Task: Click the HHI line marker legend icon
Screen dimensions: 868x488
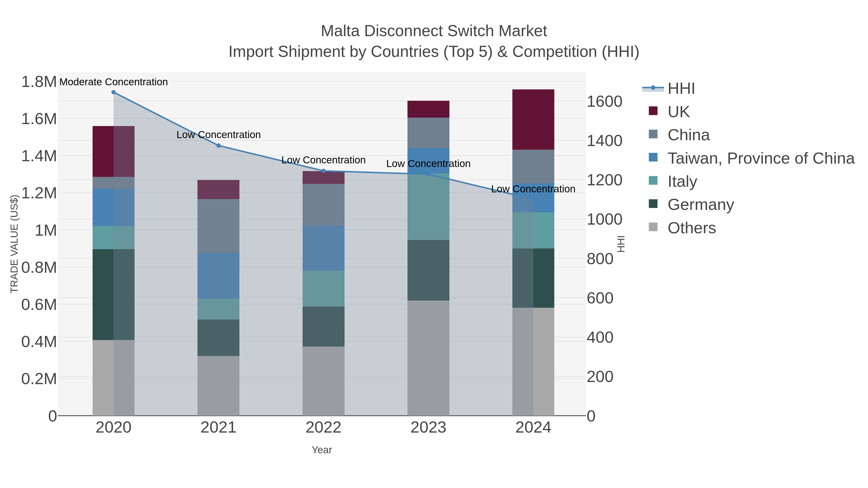Action: click(x=653, y=88)
